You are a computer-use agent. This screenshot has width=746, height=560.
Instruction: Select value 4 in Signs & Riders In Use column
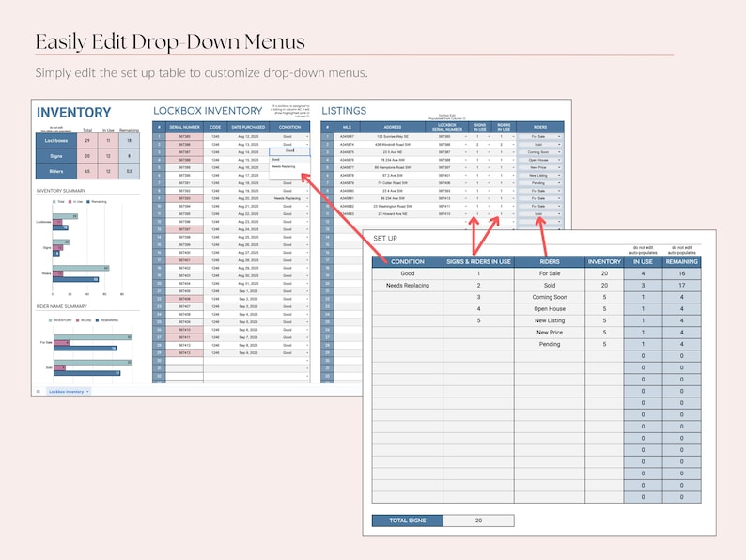tap(478, 309)
